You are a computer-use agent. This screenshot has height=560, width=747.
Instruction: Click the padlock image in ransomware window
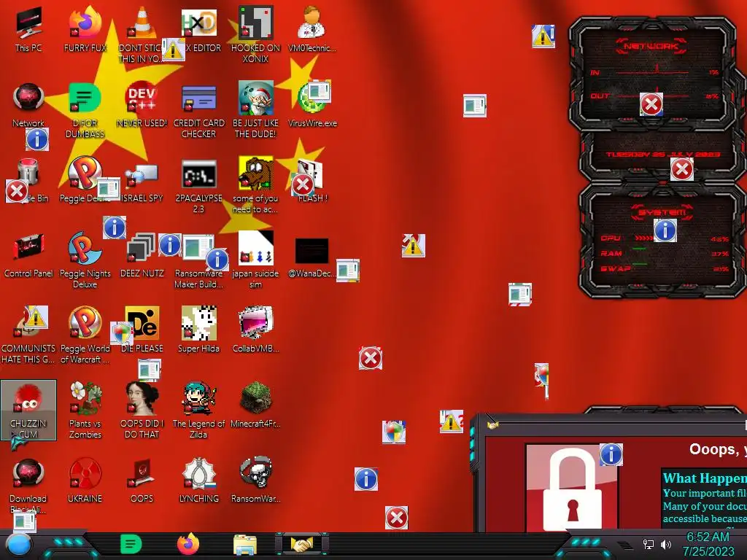click(572, 489)
